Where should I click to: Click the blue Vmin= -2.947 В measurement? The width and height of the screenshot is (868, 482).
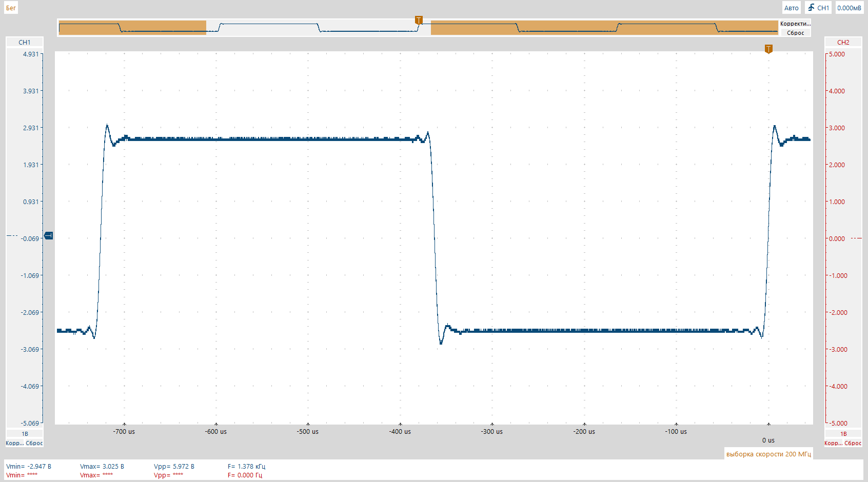pos(29,466)
